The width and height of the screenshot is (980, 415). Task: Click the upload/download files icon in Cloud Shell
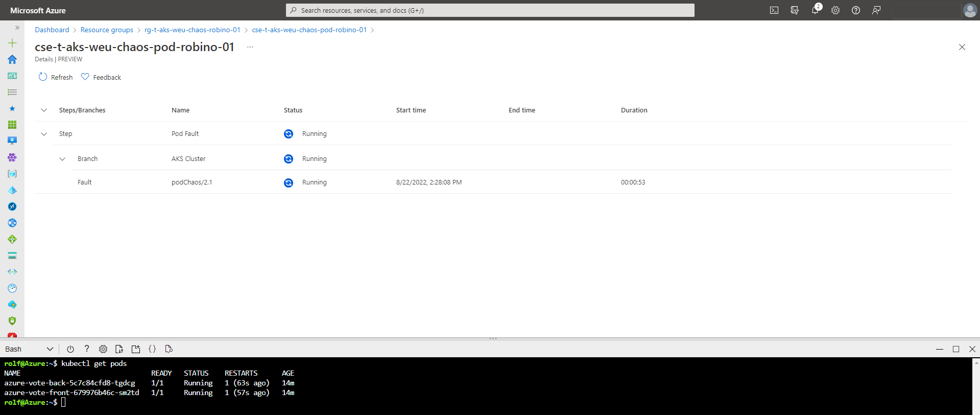click(x=119, y=349)
